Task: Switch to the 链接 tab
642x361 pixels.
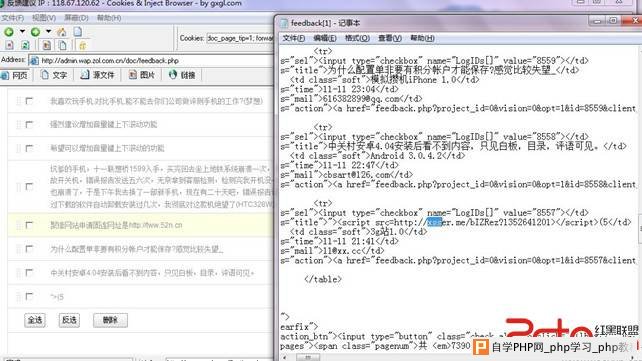Action: tap(183, 75)
